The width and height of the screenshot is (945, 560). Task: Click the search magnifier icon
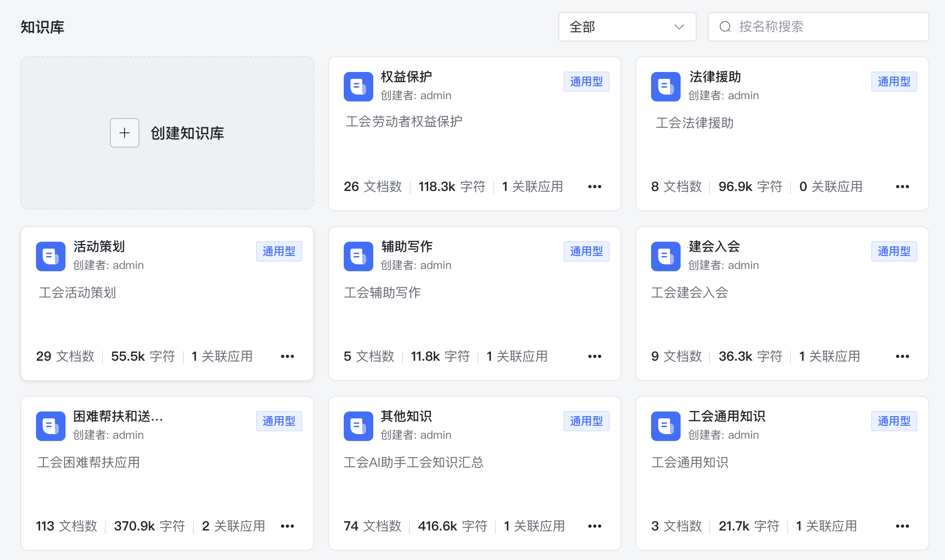[x=725, y=27]
